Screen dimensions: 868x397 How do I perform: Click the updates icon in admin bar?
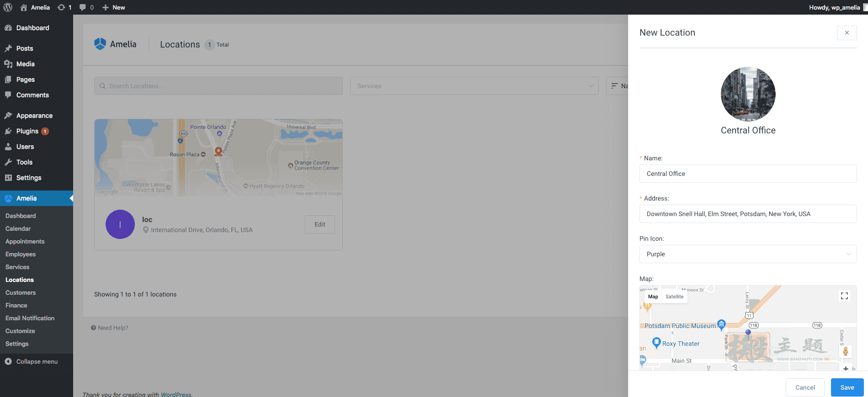64,7
